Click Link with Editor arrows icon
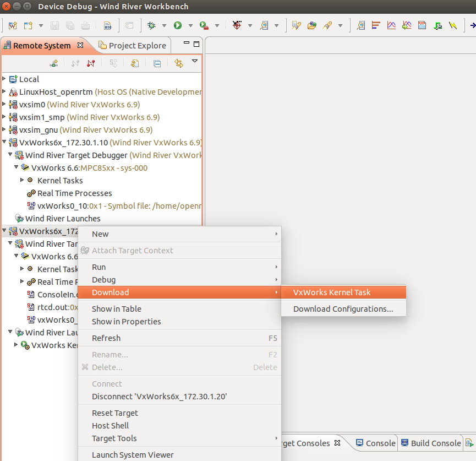This screenshot has height=461, width=476. 179,63
